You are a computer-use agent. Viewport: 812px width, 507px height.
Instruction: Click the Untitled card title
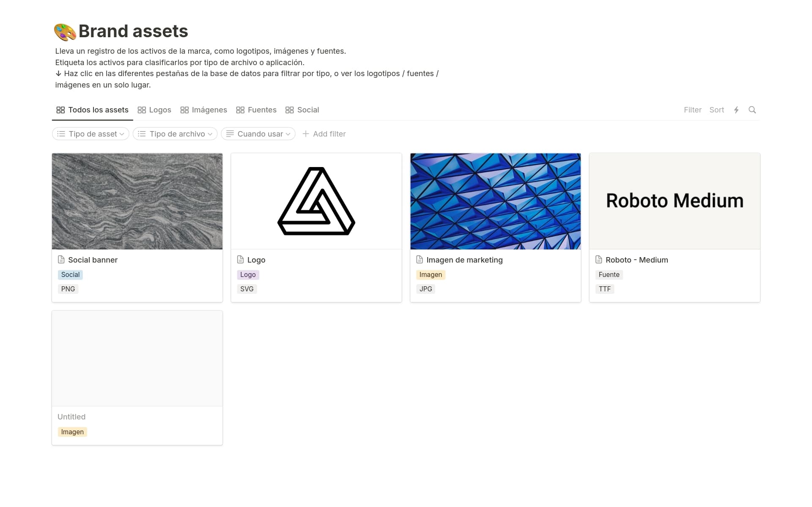71,417
